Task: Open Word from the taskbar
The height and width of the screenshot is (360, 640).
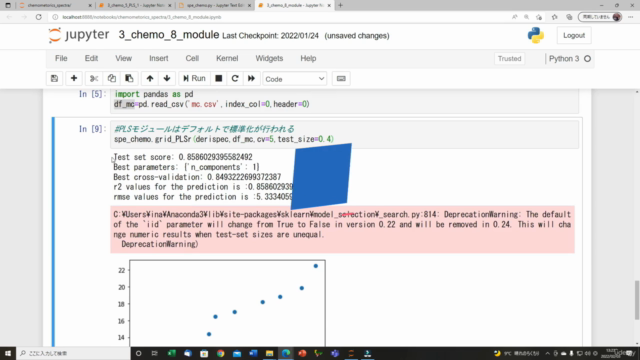Action: pyautogui.click(x=253, y=353)
